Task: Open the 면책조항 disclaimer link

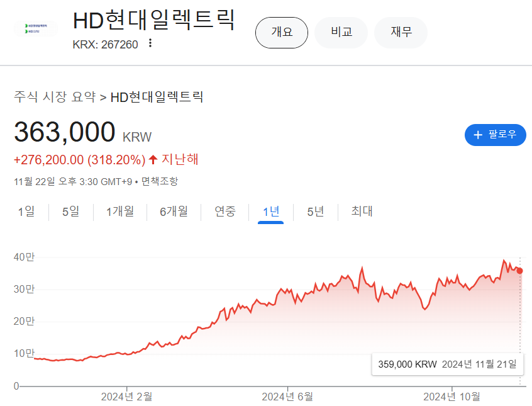Action: point(160,181)
